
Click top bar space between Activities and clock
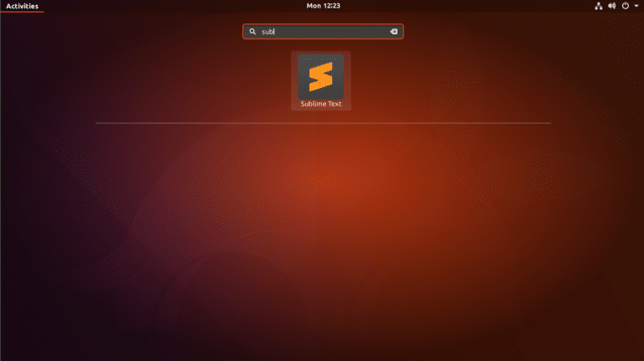tap(168, 6)
